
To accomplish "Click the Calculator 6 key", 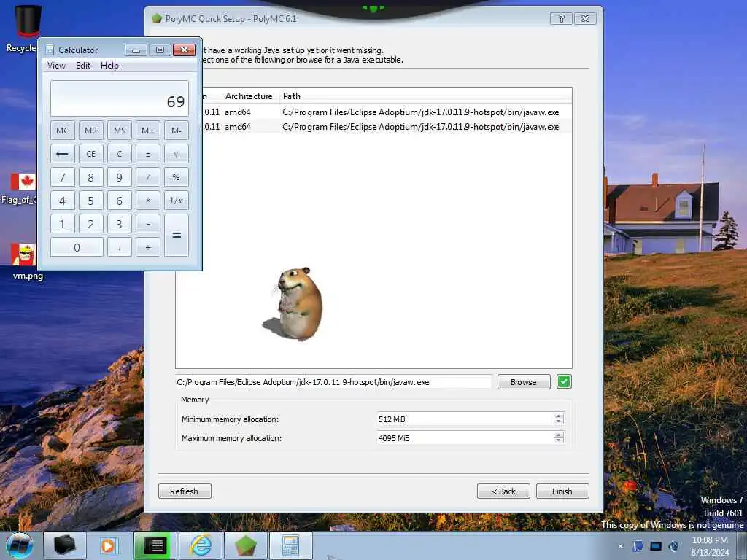I will [x=119, y=201].
